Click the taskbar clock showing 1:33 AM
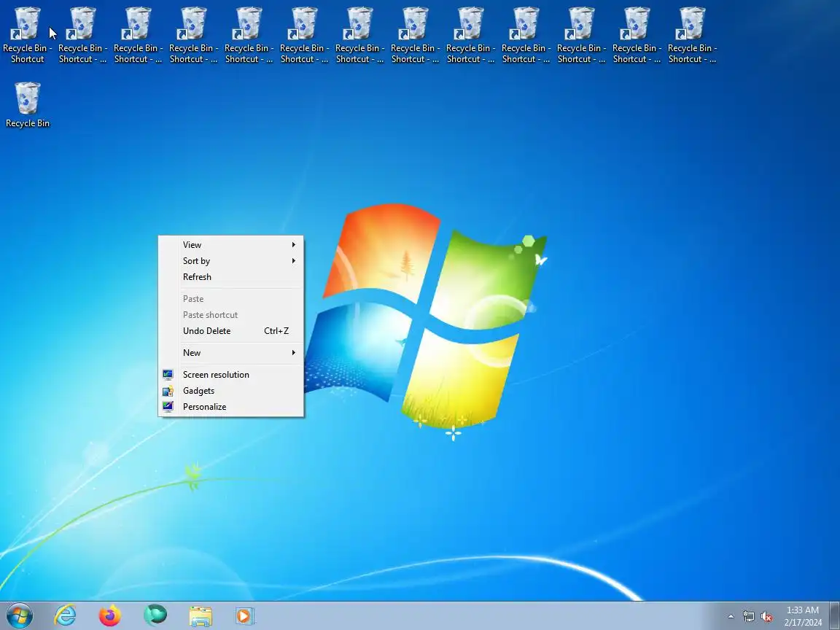Screen dimensions: 840x630 point(803,616)
